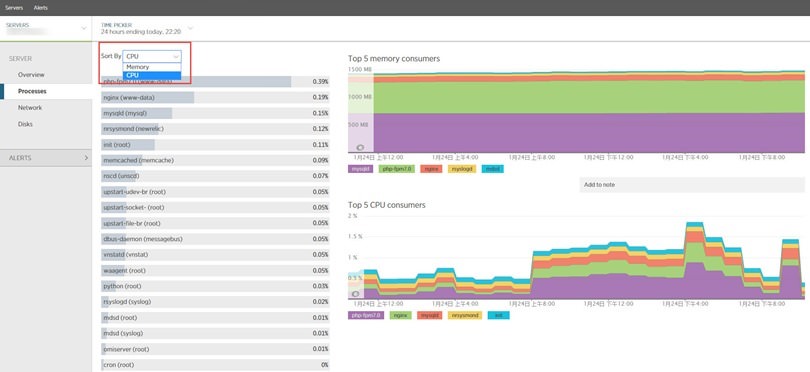Choose CPU in the Sort By list

click(152, 75)
